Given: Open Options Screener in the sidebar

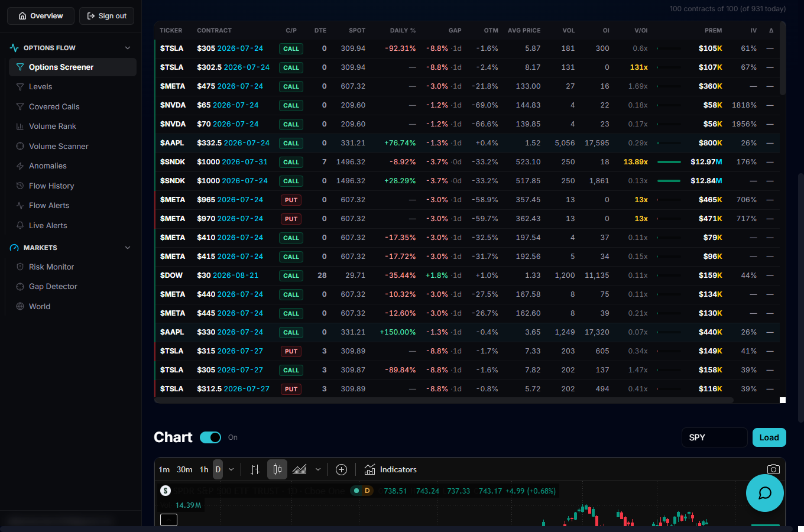Looking at the screenshot, I should point(73,67).
